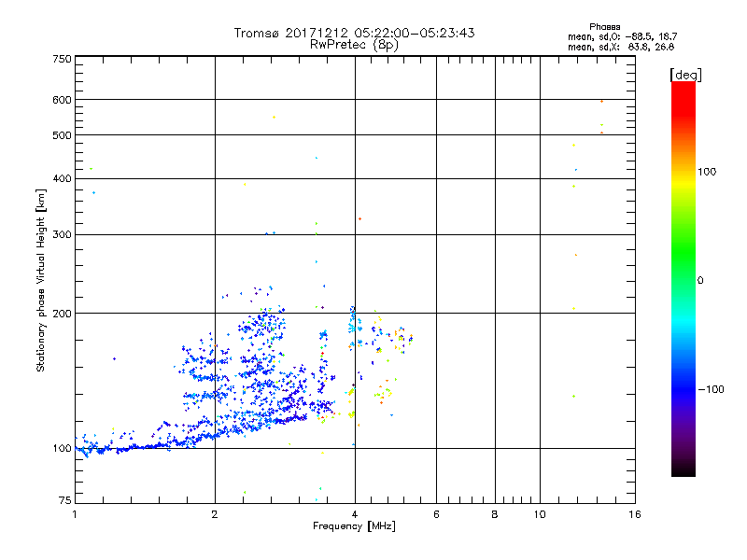The width and height of the screenshot is (747, 560).
Task: Click the 6 tick on frequency axis
Action: 436,514
